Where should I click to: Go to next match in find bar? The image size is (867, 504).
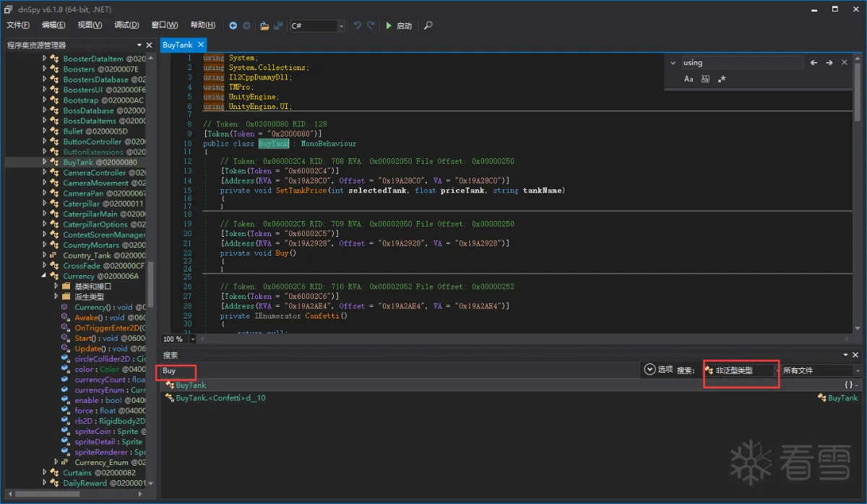pos(829,63)
